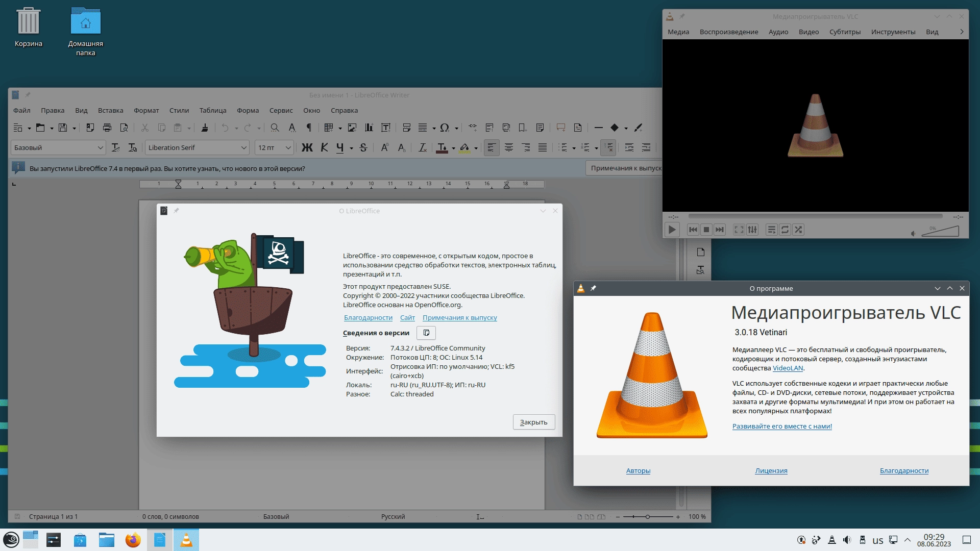Expand the underline style dropdown arrow
The height and width of the screenshot is (551, 980).
pos(351,148)
